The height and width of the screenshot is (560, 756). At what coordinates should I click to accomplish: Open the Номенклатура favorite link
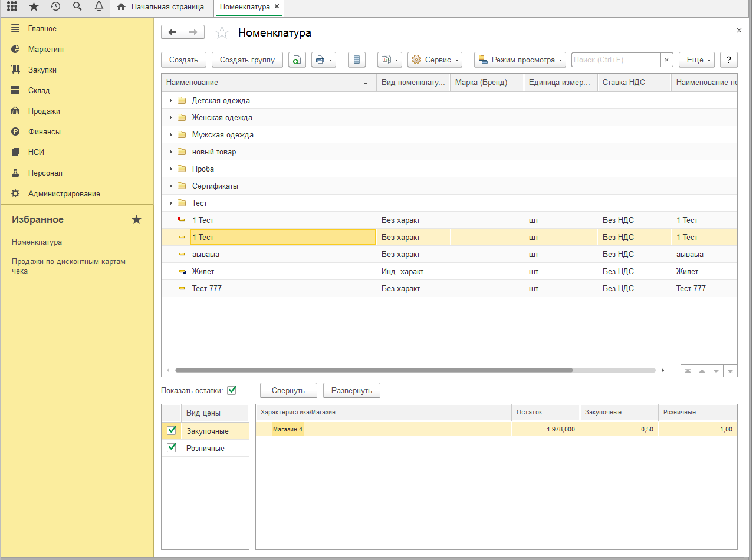point(37,242)
